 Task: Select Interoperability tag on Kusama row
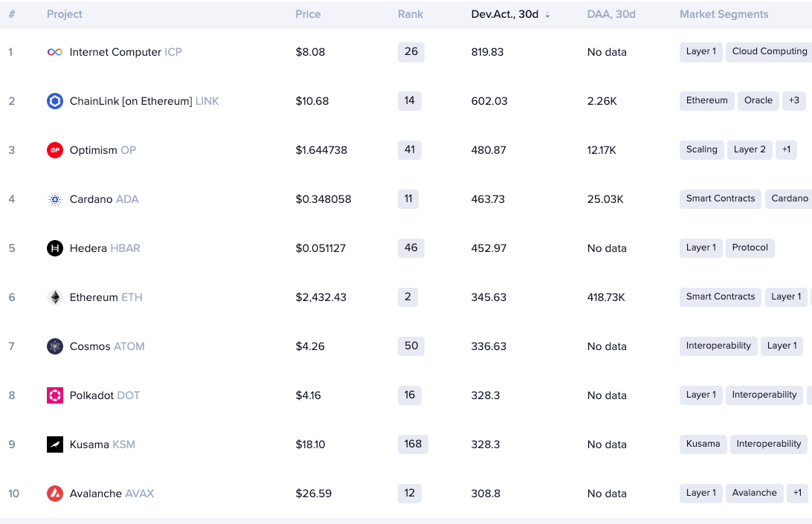tap(769, 444)
